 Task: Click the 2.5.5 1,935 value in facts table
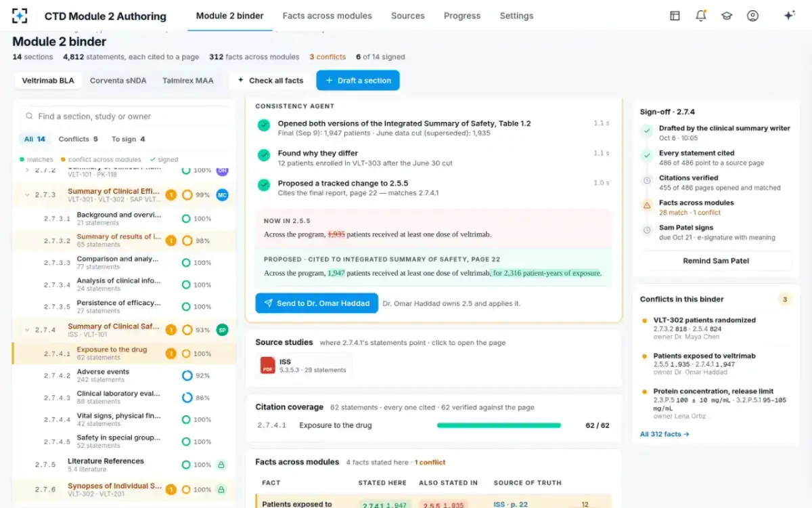(x=443, y=504)
